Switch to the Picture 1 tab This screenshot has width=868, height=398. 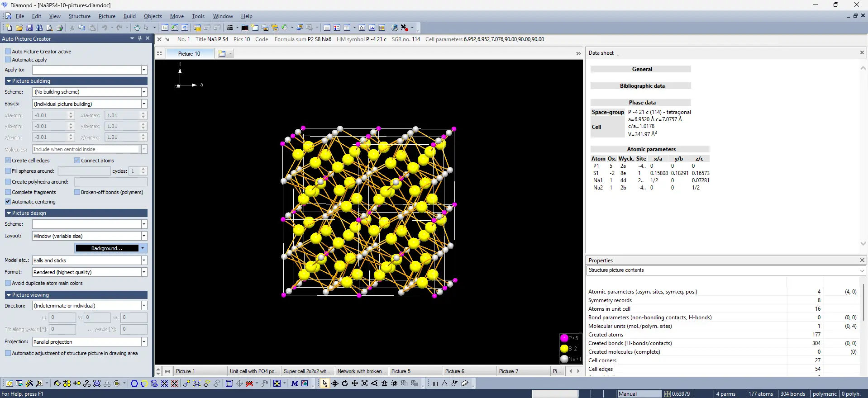pyautogui.click(x=199, y=371)
